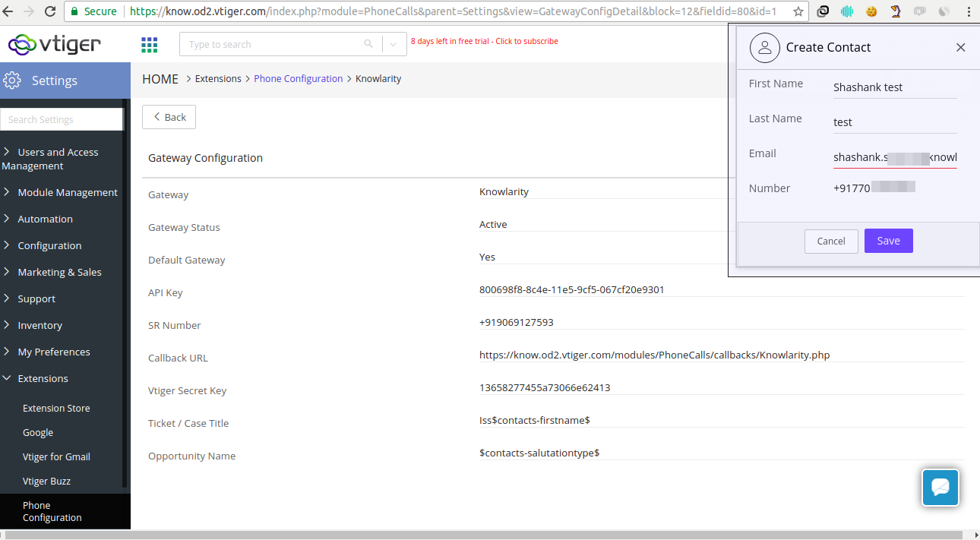980x540 pixels.
Task: Click the free trial subscribe link
Action: [485, 41]
